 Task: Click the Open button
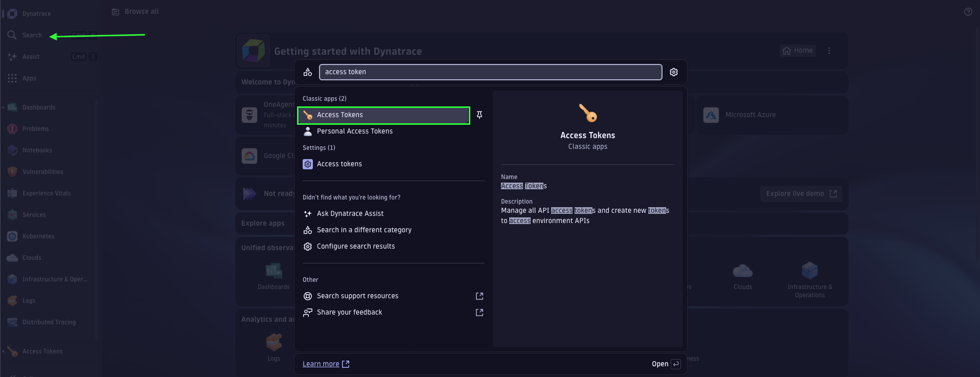666,364
